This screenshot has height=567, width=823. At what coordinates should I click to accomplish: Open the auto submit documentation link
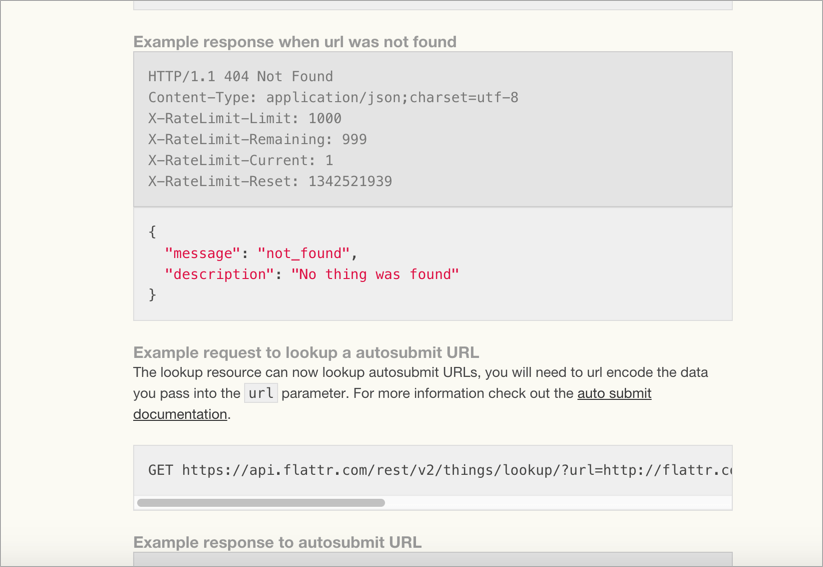pyautogui.click(x=614, y=393)
